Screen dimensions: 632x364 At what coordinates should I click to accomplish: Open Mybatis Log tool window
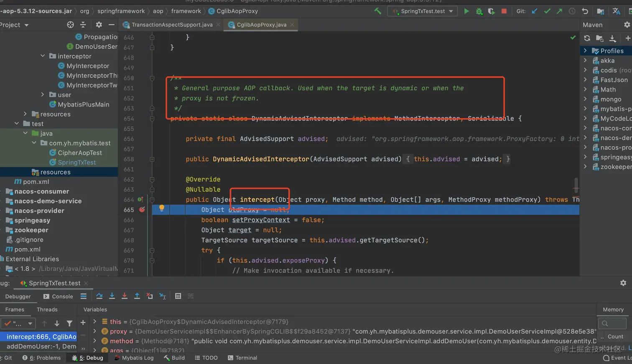[x=134, y=358]
